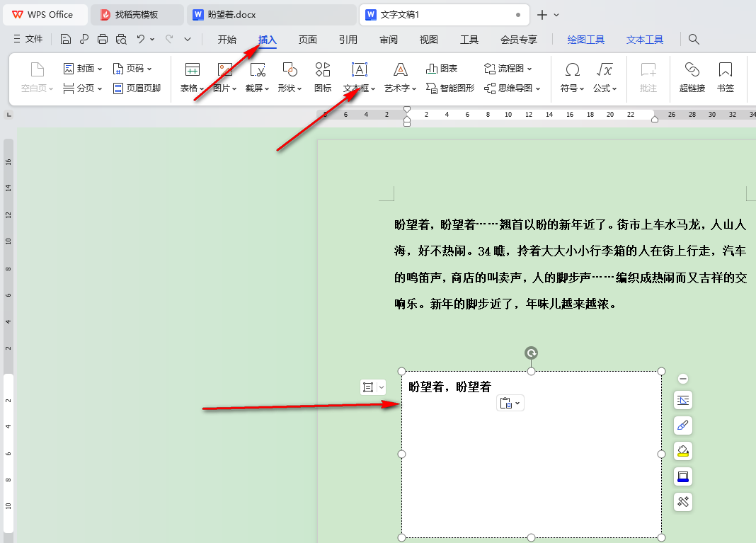Open the 分页 page break dropdown
Viewport: 756px width, 543px height.
83,88
